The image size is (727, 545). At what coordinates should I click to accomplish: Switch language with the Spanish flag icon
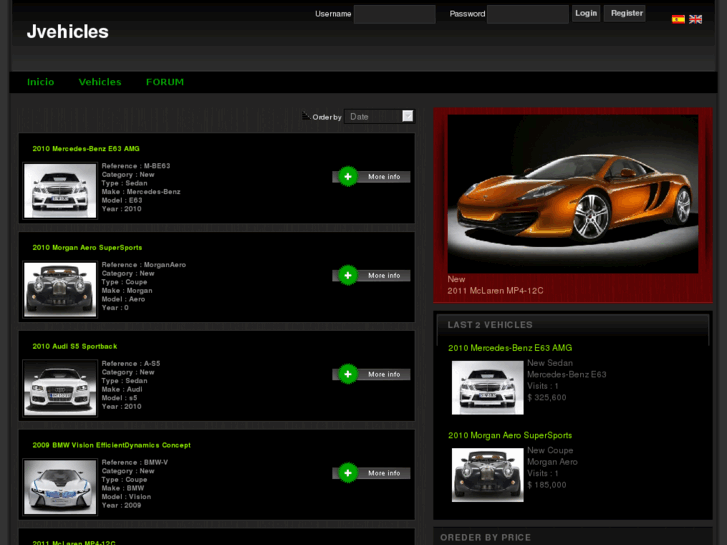click(x=678, y=19)
